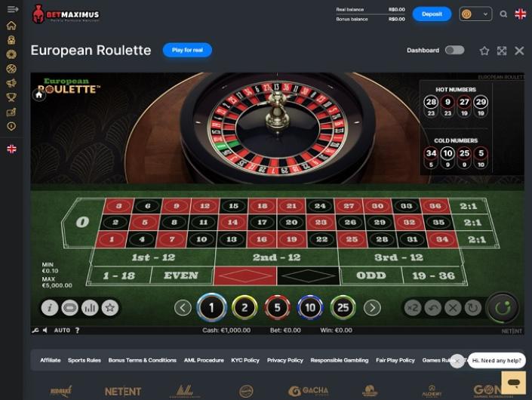Show the statistics bar chart panel
The image size is (532, 400).
(90, 308)
